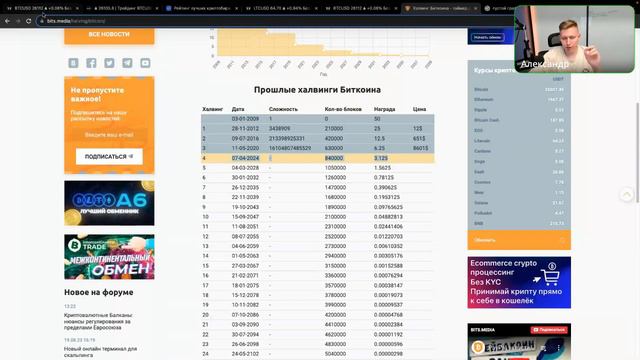
Task: Switch to the Трейдинг BTCUSD tab
Action: pyautogui.click(x=121, y=8)
